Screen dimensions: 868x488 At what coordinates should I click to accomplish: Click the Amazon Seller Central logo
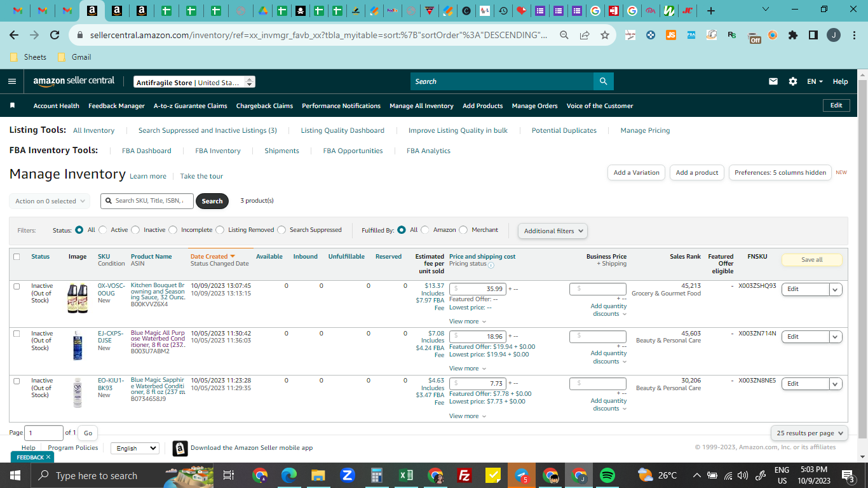(74, 81)
